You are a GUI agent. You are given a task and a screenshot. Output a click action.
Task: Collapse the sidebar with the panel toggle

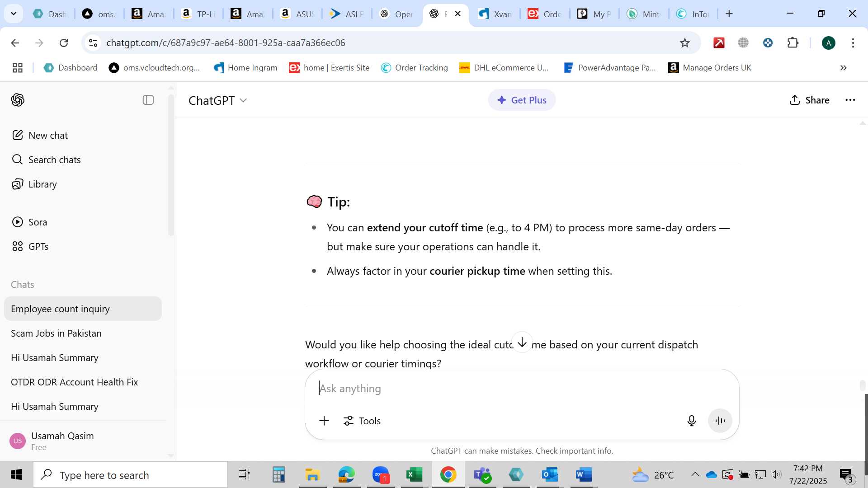(x=148, y=100)
